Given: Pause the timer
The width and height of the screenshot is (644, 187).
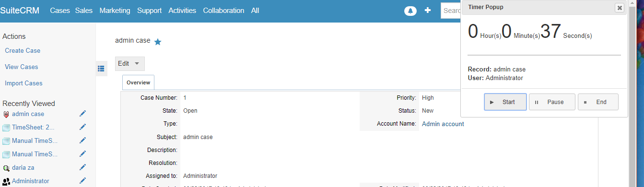Looking at the screenshot, I should tap(552, 102).
